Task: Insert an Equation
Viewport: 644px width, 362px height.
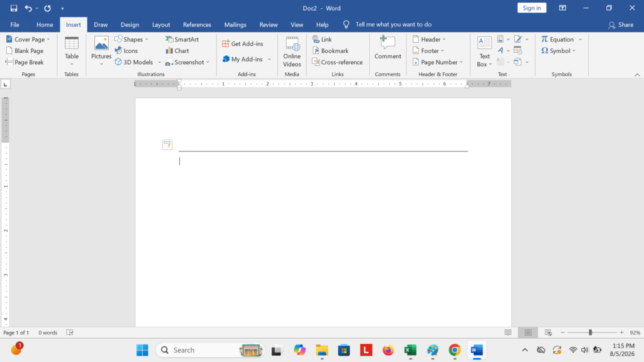Action: pyautogui.click(x=557, y=40)
